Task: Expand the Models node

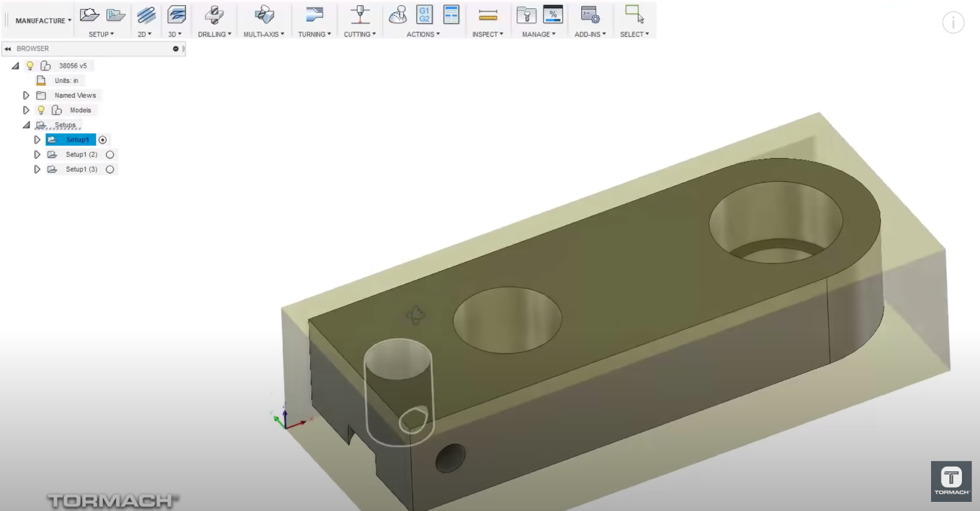Action: click(26, 110)
